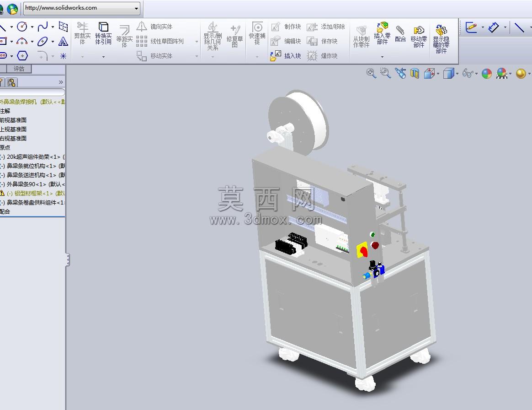Click the Convert Entities (转换实体引用) icon
This screenshot has width=532, height=410.
click(103, 33)
